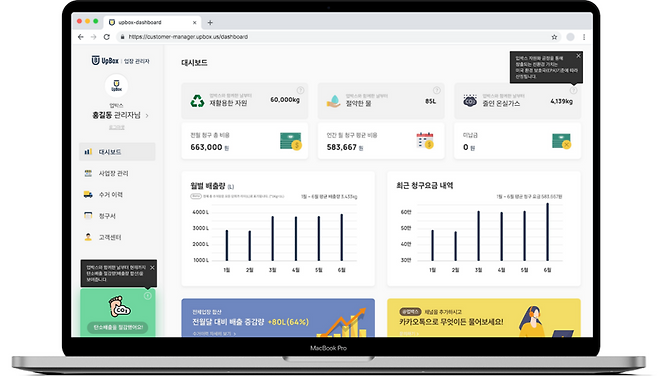Click the 60,000kg value
This screenshot has width=658, height=376.
[x=285, y=100]
